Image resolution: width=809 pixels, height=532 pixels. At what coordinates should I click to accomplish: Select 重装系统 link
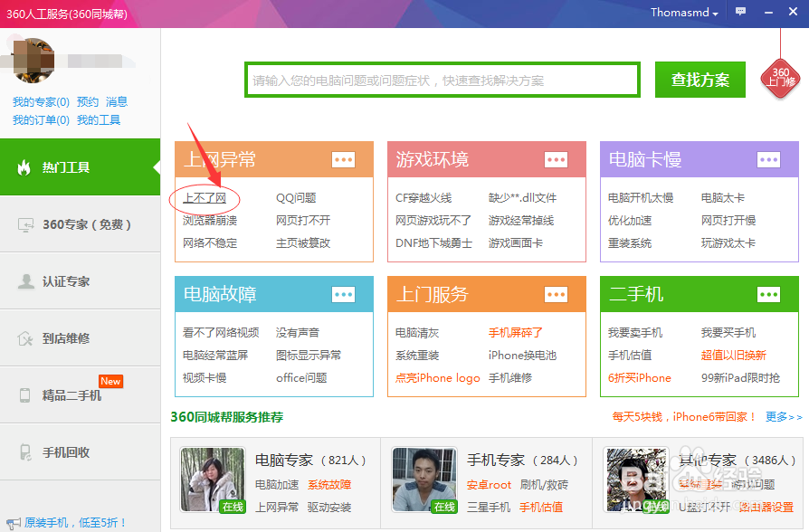tap(630, 243)
